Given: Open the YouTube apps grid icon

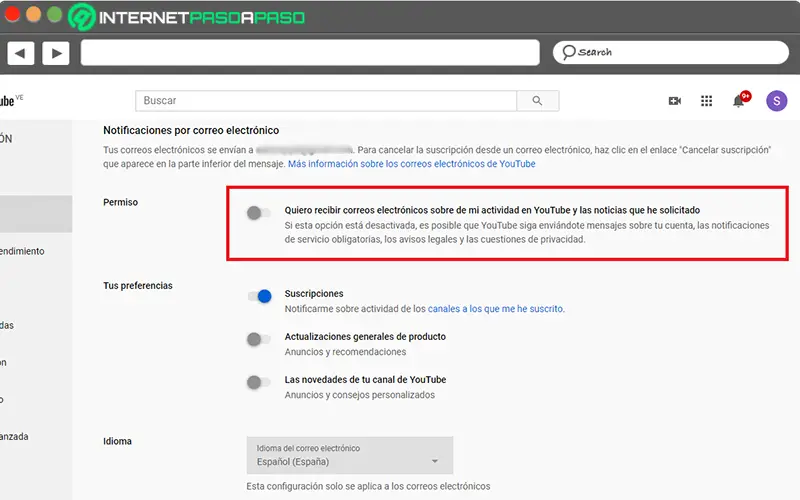Looking at the screenshot, I should 706,101.
